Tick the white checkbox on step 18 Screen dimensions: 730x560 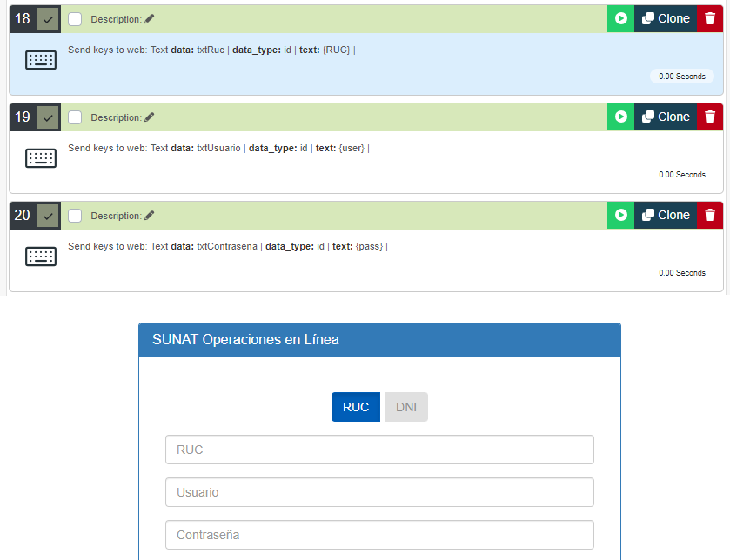pos(75,19)
